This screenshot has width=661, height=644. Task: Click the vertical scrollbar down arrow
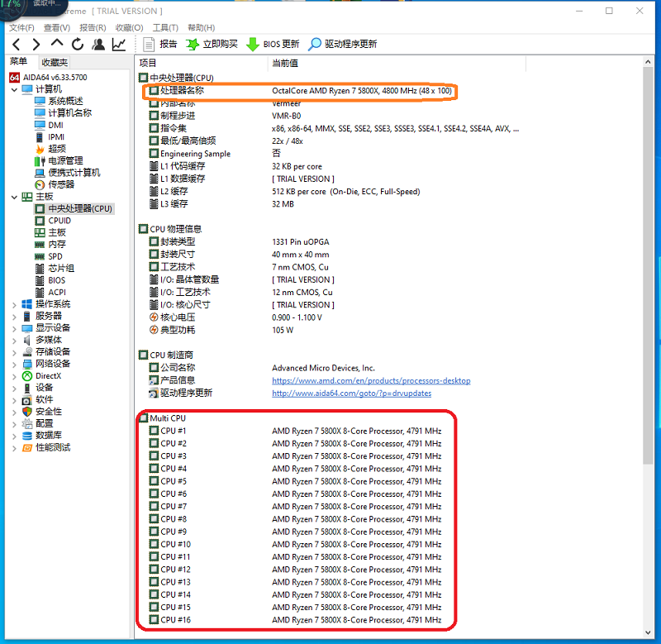coord(648,632)
